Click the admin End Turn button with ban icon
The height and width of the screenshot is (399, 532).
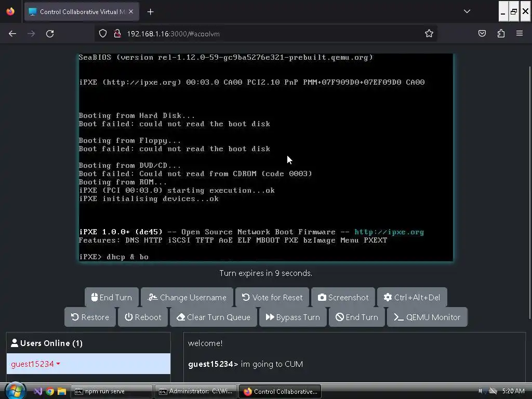tap(357, 317)
